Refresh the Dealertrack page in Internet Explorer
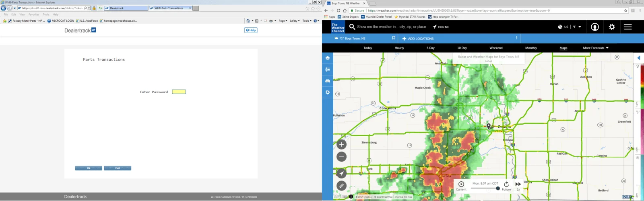The height and width of the screenshot is (201, 644). (x=100, y=8)
